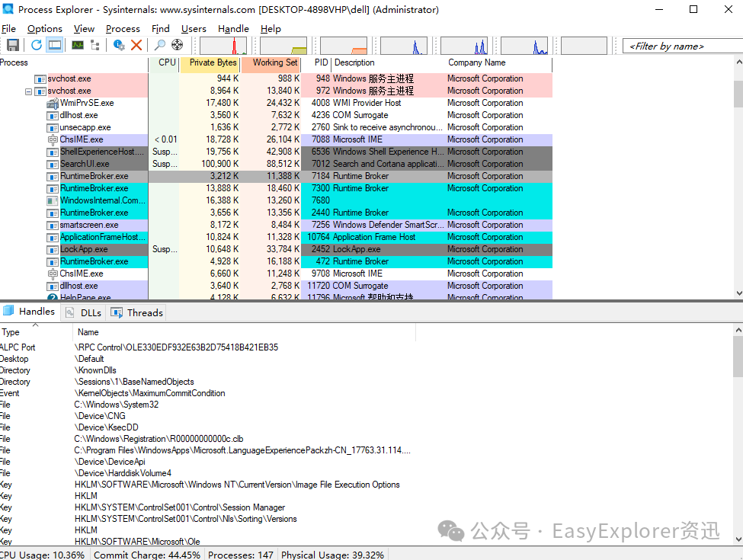Viewport: 743px width, 560px height.
Task: Select the \Default Desktop handle row
Action: point(207,359)
